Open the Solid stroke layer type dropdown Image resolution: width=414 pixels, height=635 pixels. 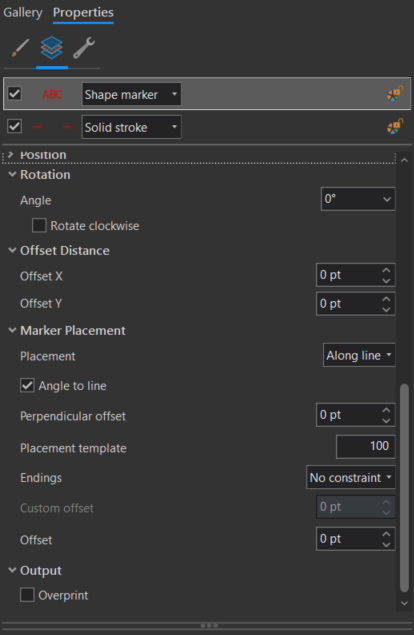click(x=131, y=127)
